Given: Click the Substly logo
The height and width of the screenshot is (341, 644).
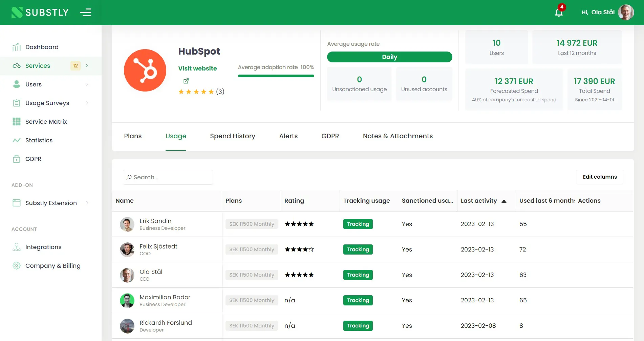Looking at the screenshot, I should click(x=40, y=13).
